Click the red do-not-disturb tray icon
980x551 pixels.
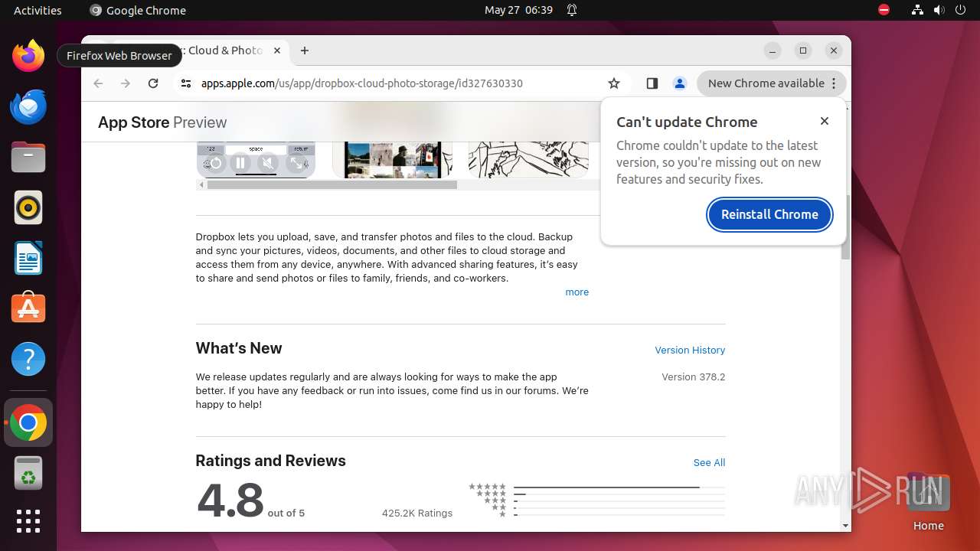(x=884, y=10)
